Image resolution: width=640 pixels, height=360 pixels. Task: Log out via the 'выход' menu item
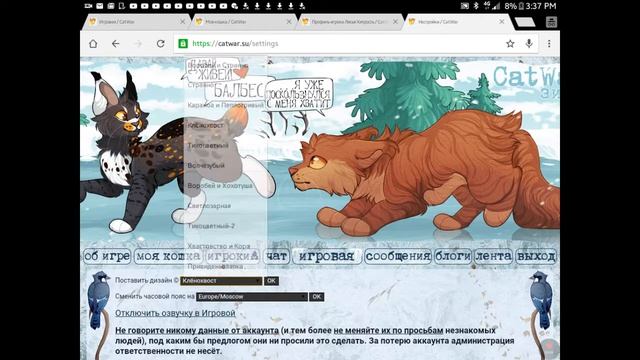(536, 256)
